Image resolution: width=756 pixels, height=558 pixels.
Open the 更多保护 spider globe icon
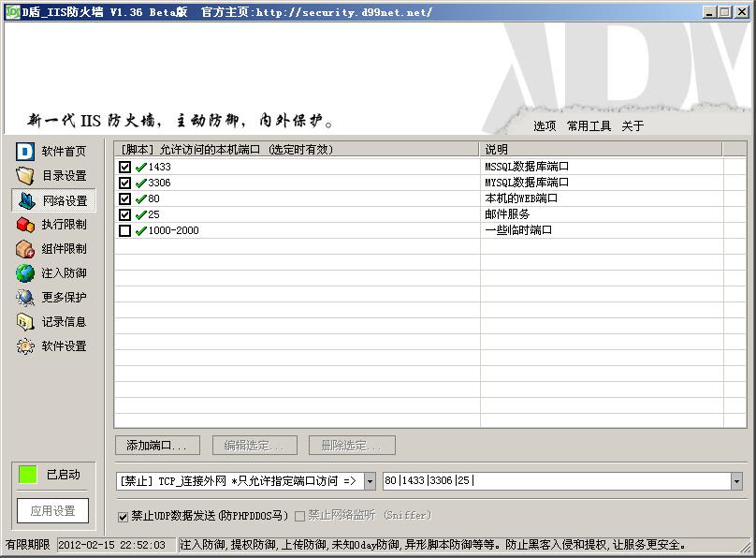[x=25, y=298]
